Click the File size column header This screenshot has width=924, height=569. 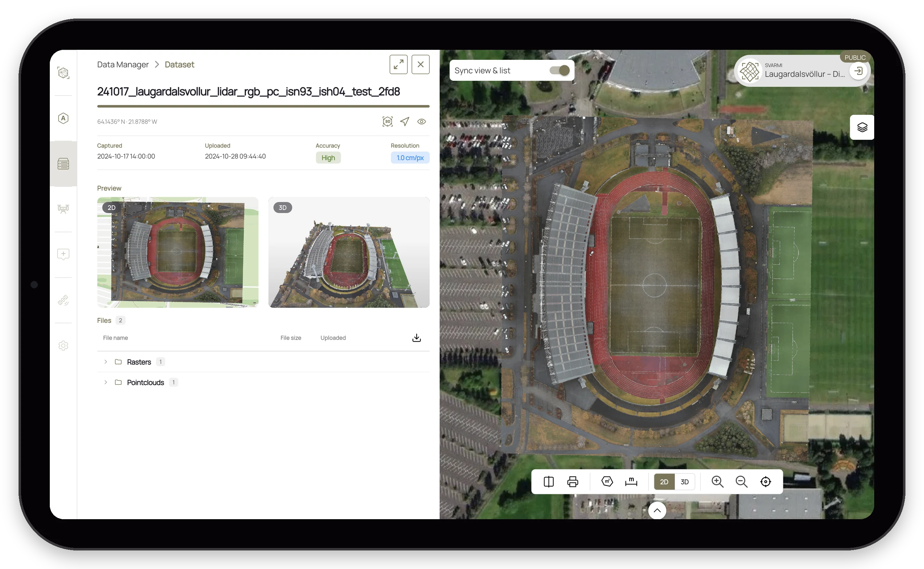click(291, 338)
